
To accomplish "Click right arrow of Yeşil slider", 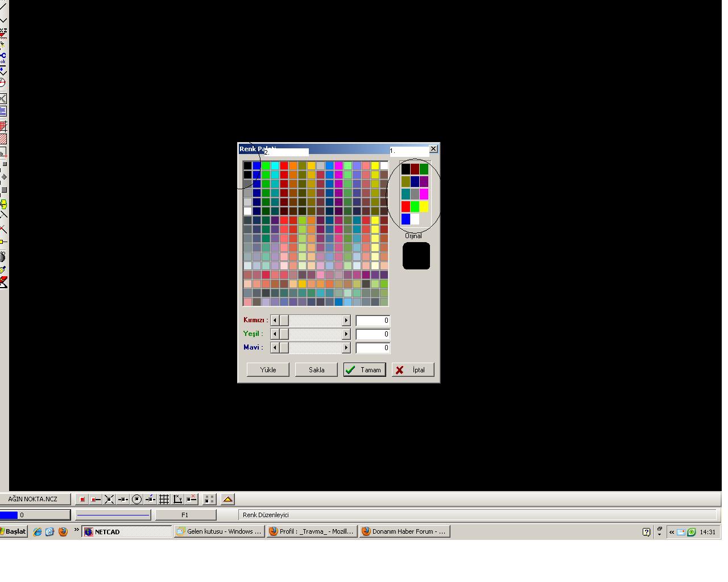I will click(346, 334).
